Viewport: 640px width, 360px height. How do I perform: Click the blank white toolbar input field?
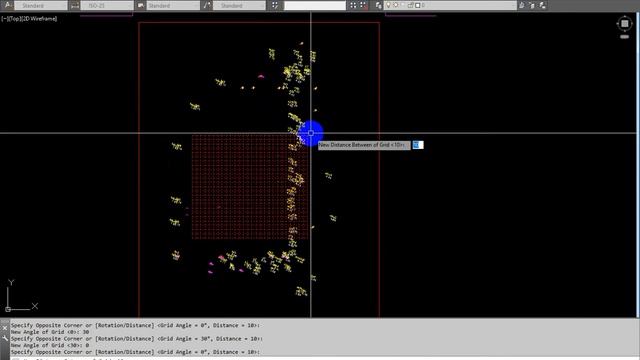pos(315,5)
